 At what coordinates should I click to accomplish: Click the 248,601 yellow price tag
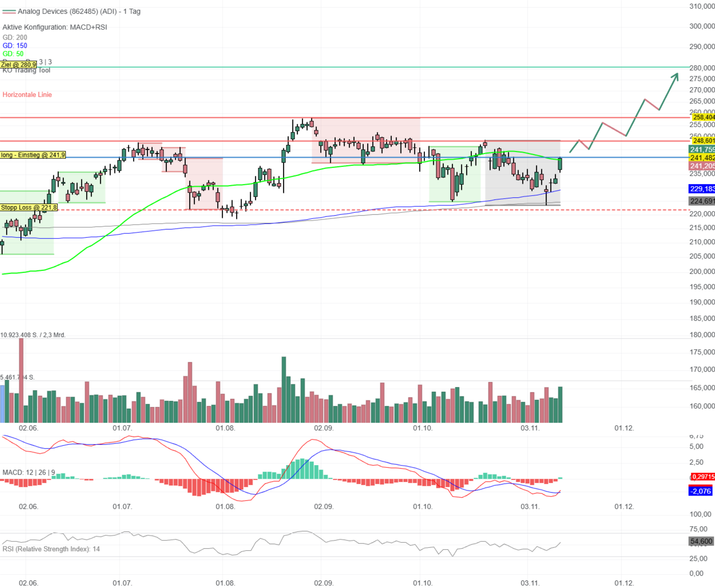(x=703, y=140)
